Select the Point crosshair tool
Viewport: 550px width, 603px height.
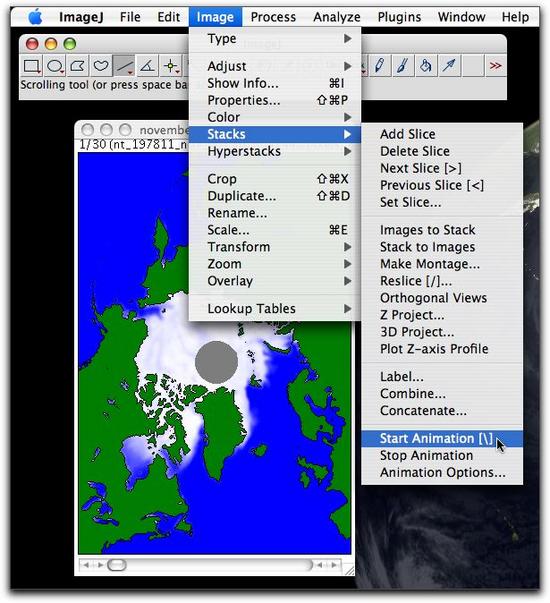coord(170,66)
